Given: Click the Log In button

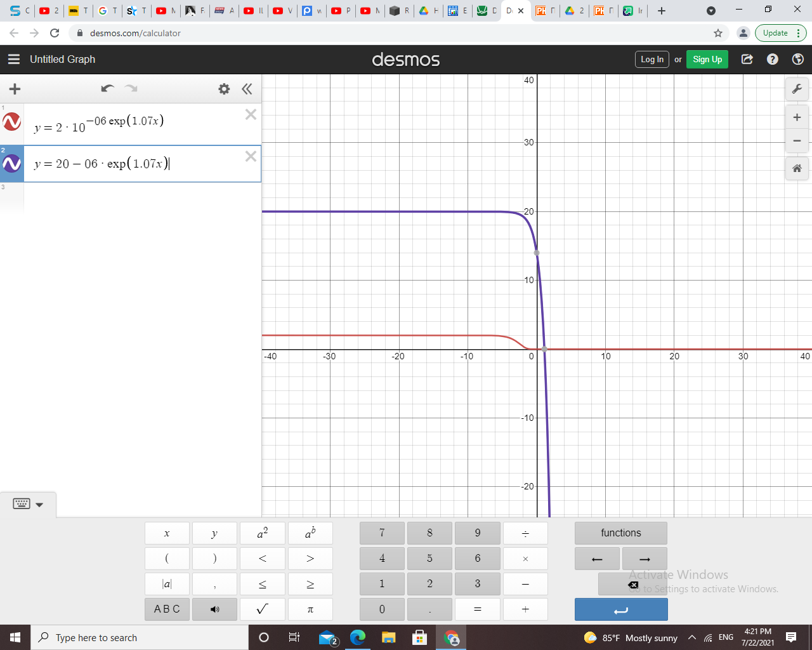Looking at the screenshot, I should (652, 59).
